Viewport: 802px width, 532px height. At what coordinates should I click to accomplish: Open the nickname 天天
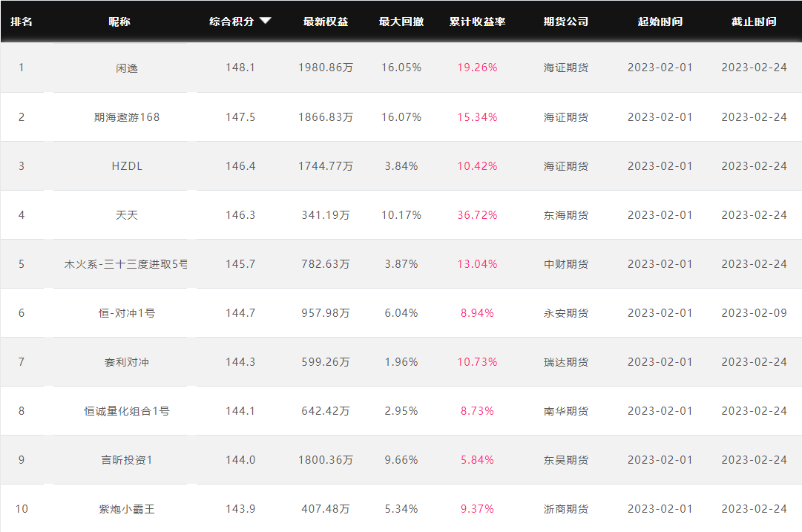(126, 215)
